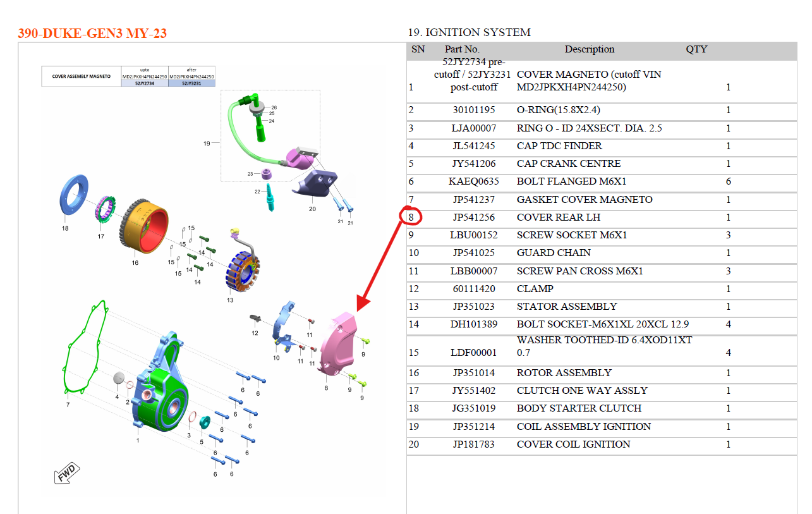Click the 'CLUTCH ONE WAY ASSLY' description

pos(582,391)
